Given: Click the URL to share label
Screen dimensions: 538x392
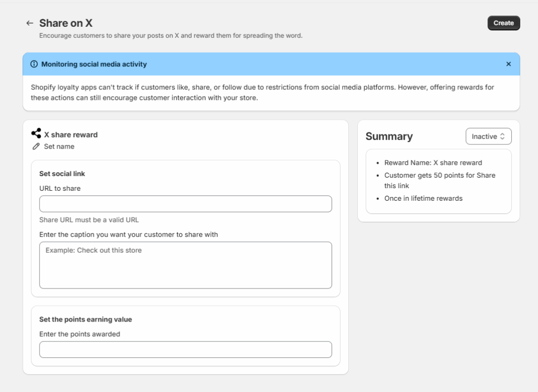Looking at the screenshot, I should point(60,189).
